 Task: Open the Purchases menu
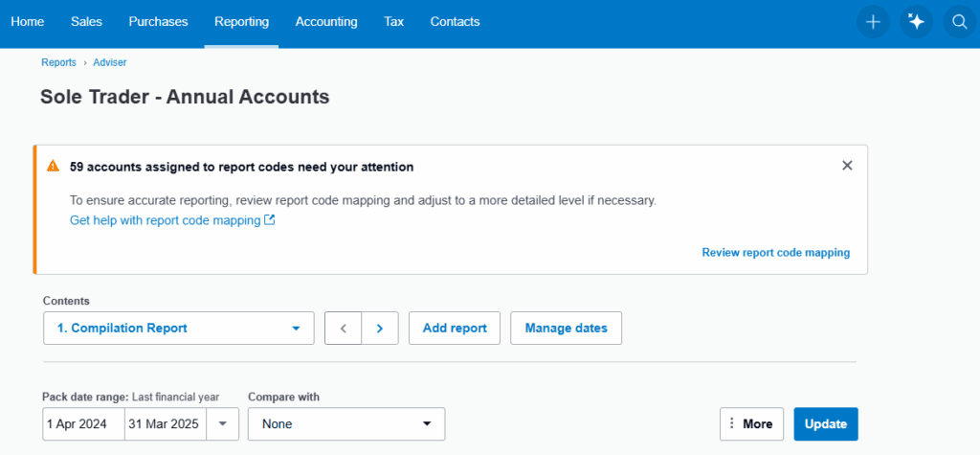pos(158,22)
